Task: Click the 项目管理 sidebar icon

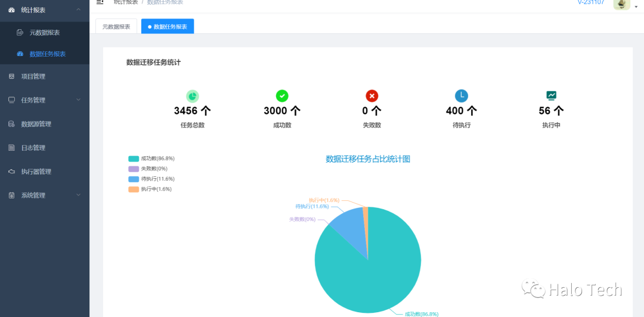Action: (x=11, y=76)
